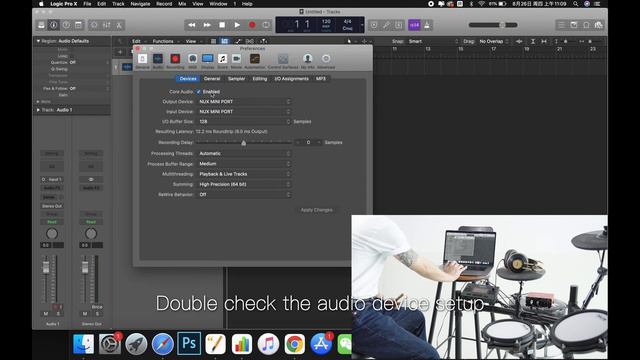This screenshot has width=640, height=360.
Task: Click the Recording Delay slider
Action: [x=244, y=142]
